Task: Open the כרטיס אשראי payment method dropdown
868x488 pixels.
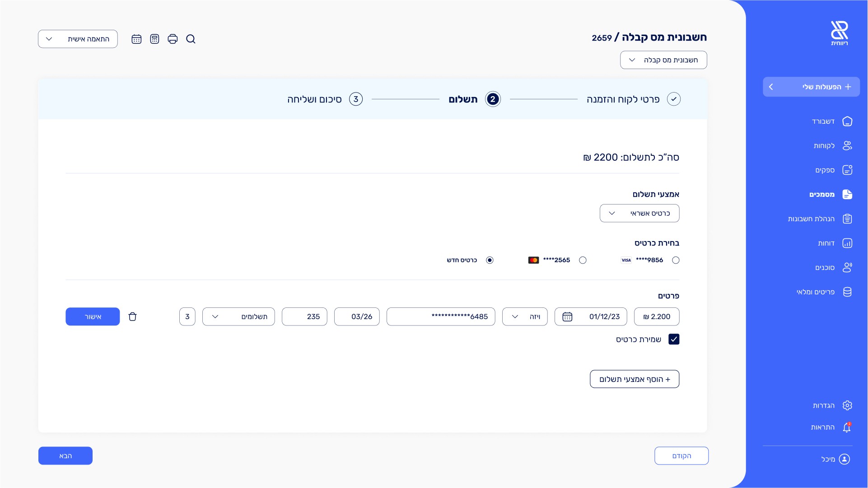Action: point(639,213)
